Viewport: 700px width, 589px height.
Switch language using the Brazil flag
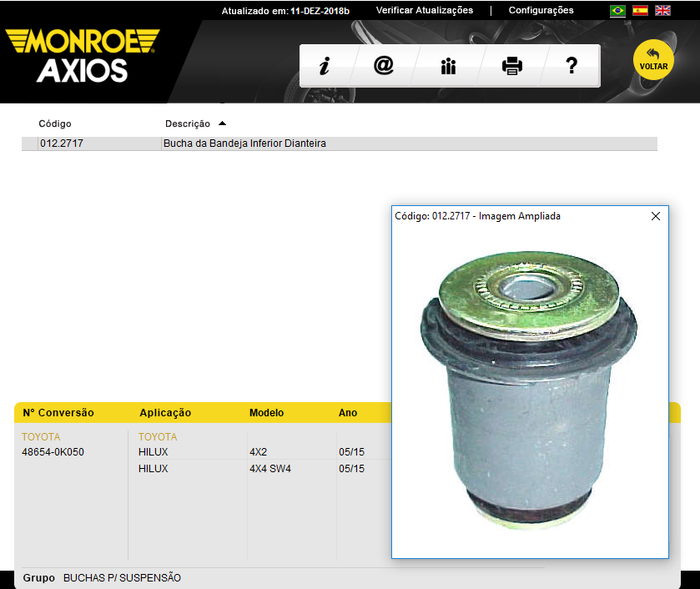618,11
